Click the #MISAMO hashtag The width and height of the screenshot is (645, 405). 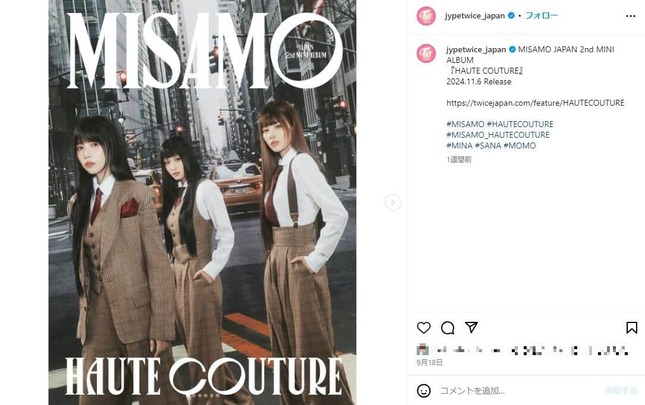tap(465, 124)
